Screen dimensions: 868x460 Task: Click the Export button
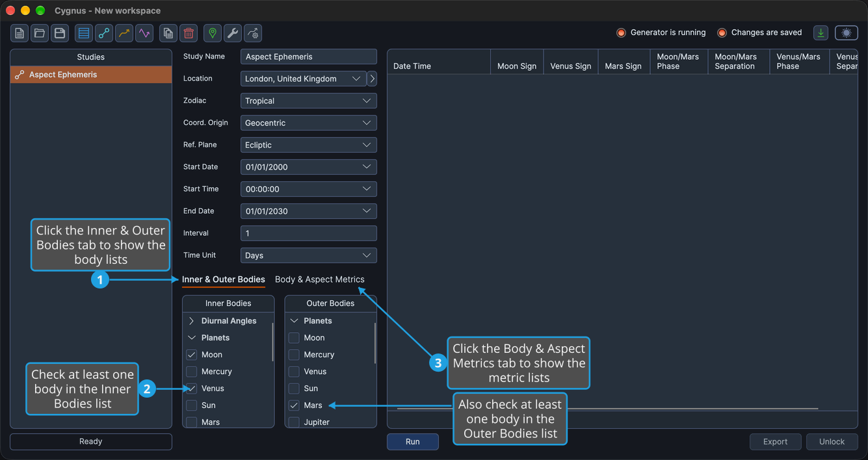click(775, 442)
